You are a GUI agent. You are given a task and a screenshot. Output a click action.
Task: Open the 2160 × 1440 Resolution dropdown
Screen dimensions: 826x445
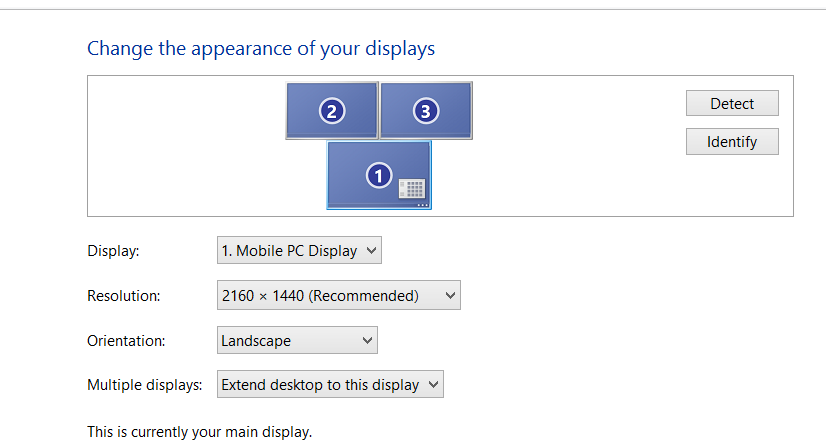click(x=339, y=295)
